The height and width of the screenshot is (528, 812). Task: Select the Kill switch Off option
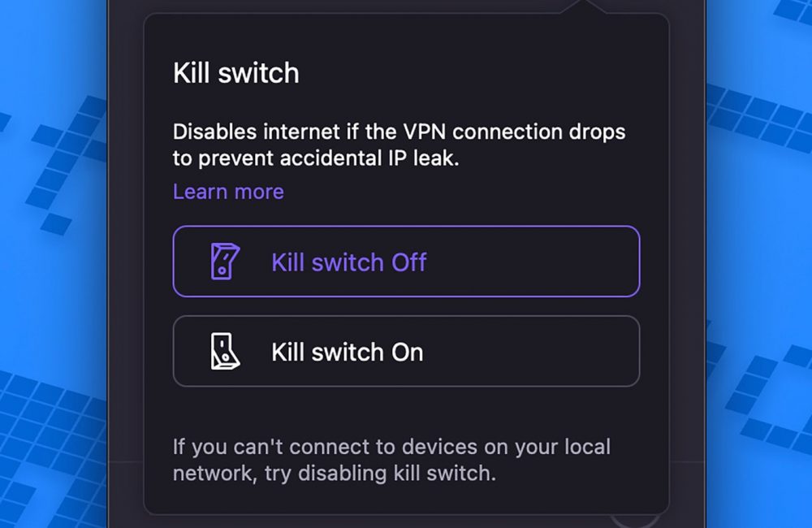[x=406, y=262]
